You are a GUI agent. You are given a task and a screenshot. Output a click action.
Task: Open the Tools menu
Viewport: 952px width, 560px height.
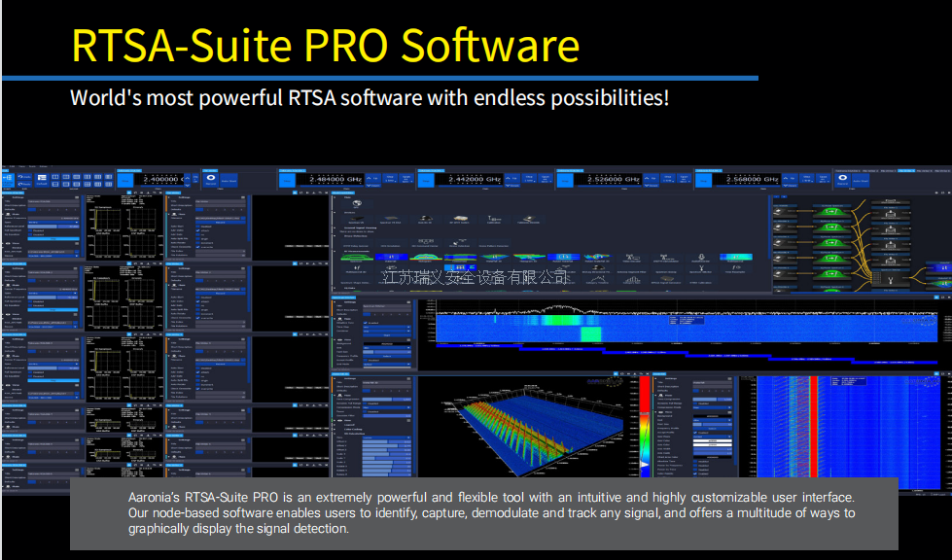pos(32,166)
